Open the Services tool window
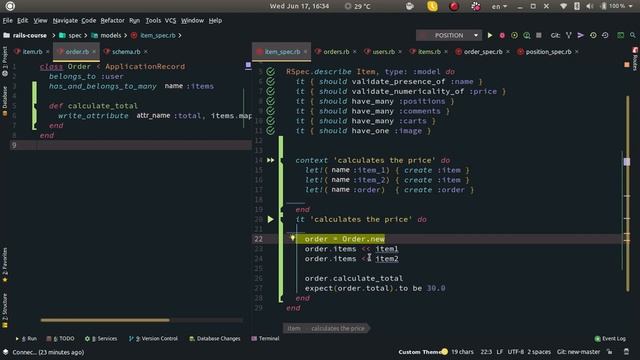 point(101,338)
